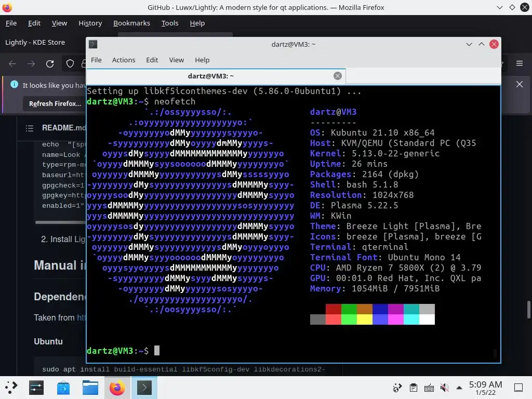Click the 'WM: KWin' line in neofetch output
The width and height of the screenshot is (532, 399).
click(x=330, y=216)
